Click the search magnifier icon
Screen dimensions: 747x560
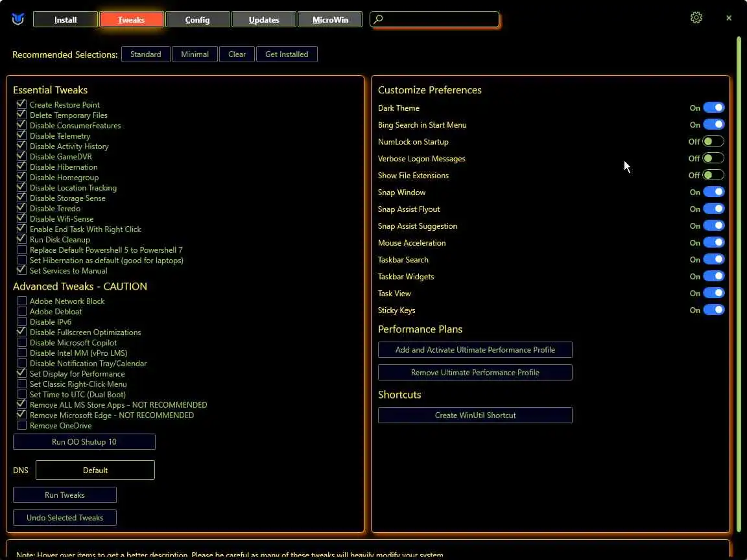coord(378,19)
